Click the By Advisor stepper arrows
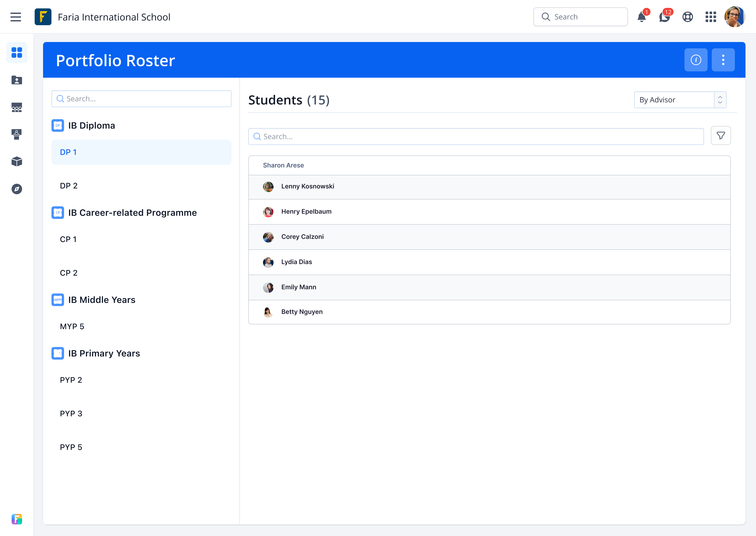 click(x=720, y=100)
